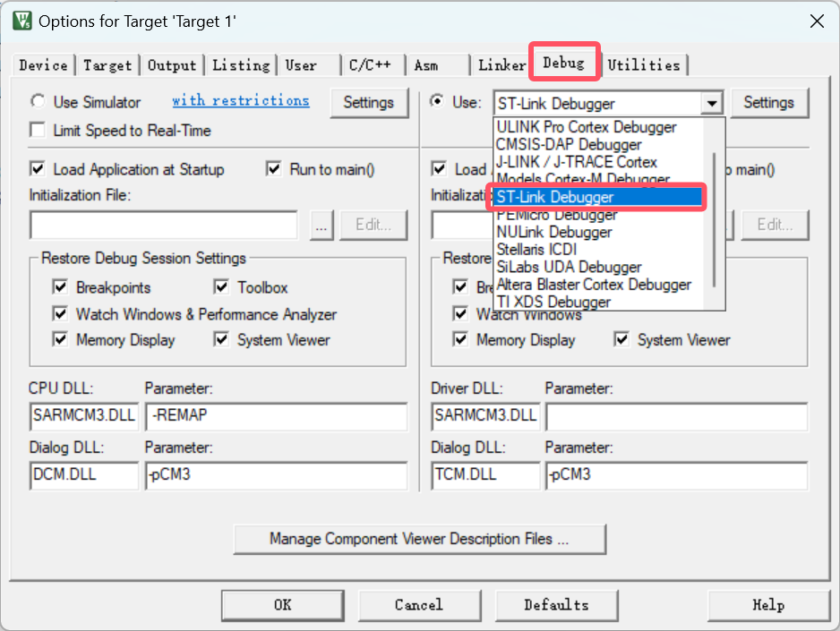Click the simulator Initialization File field
This screenshot has width=840, height=631.
[x=164, y=225]
